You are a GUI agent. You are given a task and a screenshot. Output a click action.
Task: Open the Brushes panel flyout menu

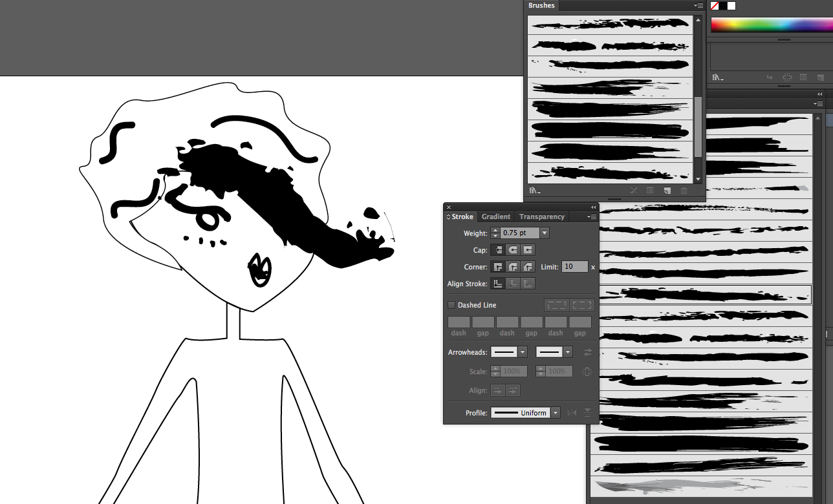[x=698, y=5]
